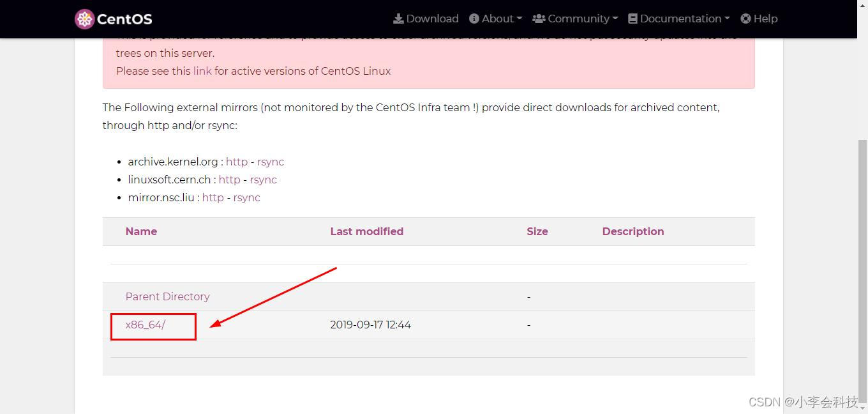Click the About info circle icon
The height and width of the screenshot is (414, 868).
[474, 19]
